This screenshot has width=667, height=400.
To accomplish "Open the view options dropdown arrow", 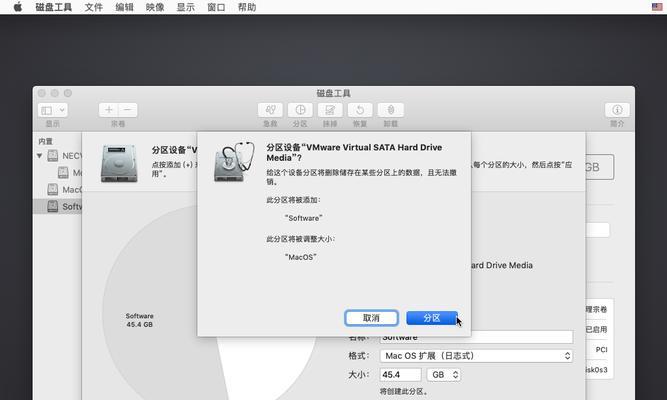I will coord(62,110).
